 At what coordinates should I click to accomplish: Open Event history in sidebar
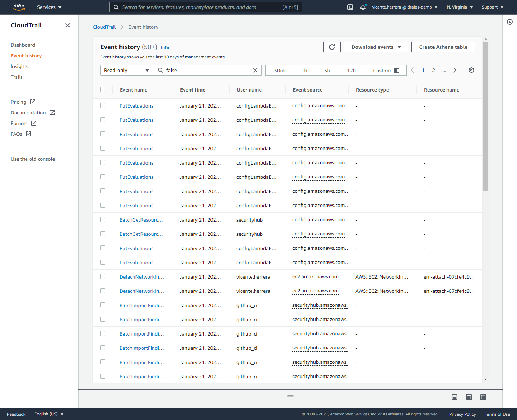pos(26,56)
